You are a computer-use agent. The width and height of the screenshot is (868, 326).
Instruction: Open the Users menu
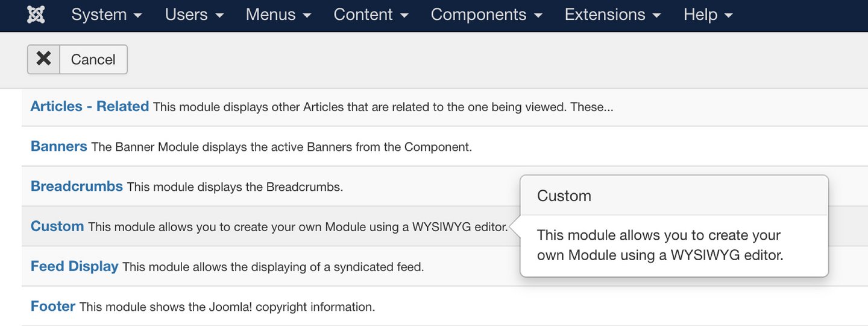point(194,14)
